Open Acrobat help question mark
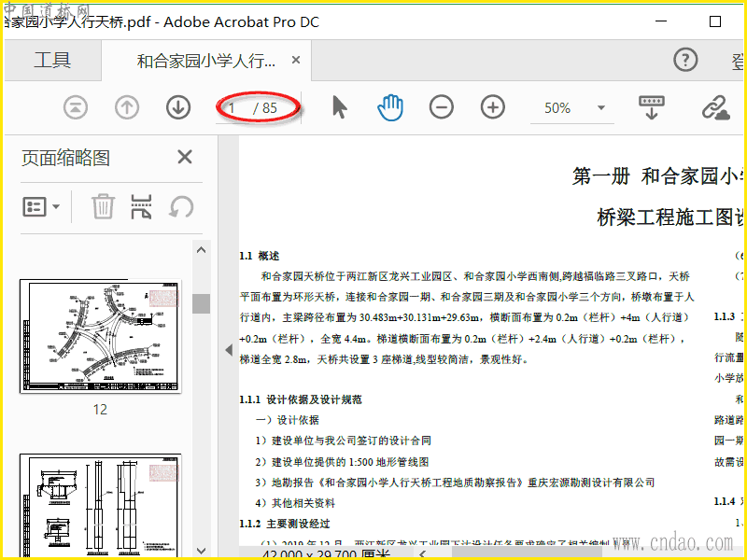 coord(685,60)
